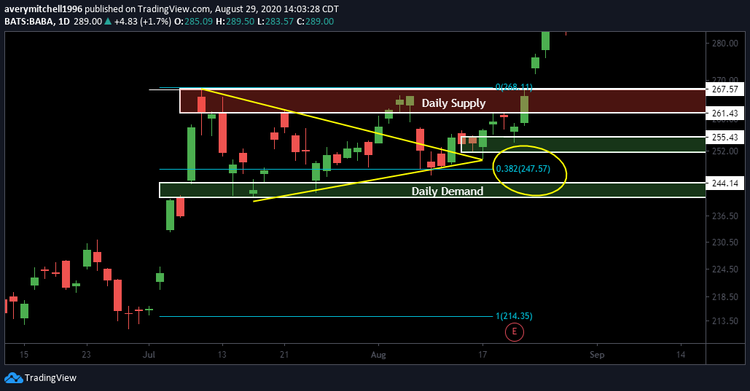Click the 244.14 price axis tag

click(x=725, y=183)
